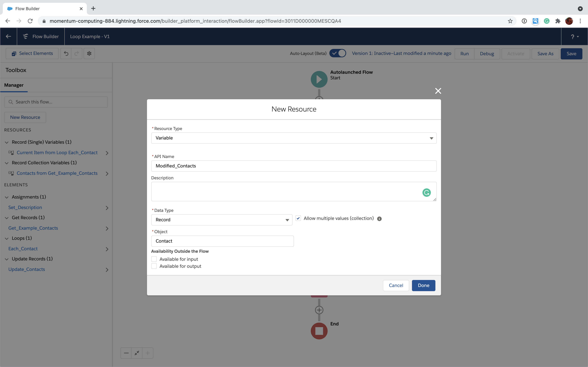The height and width of the screenshot is (367, 588).
Task: Switch to the Manager tab in Toolbox
Action: click(x=14, y=85)
